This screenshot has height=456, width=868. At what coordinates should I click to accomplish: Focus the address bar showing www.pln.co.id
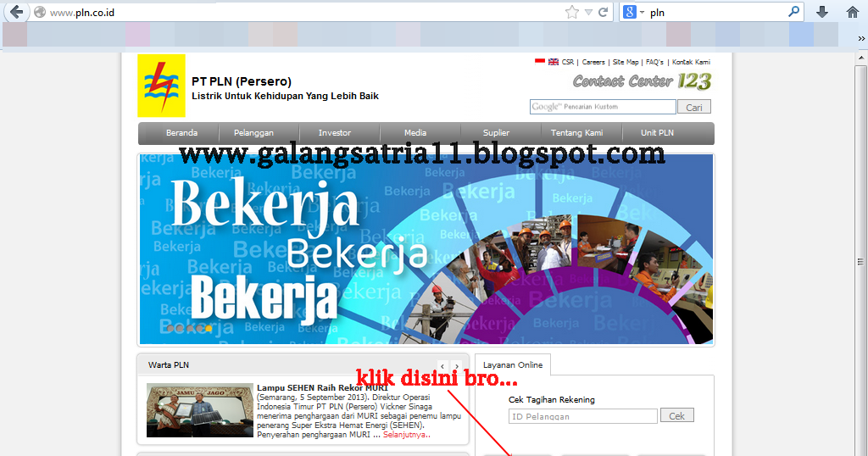(304, 12)
